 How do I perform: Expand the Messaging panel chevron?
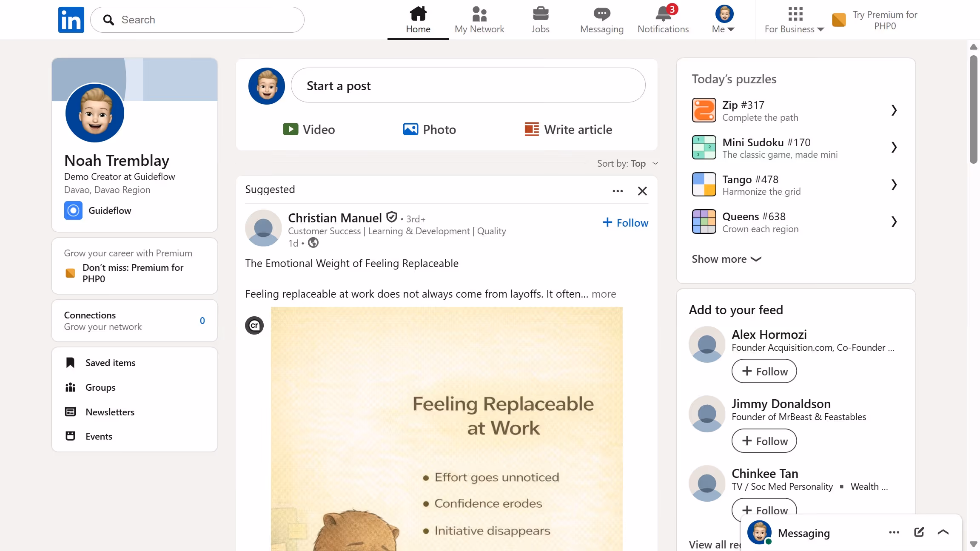pyautogui.click(x=943, y=532)
